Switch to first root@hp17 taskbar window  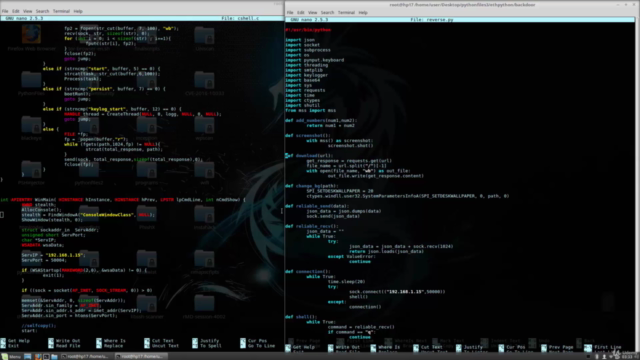point(85,357)
